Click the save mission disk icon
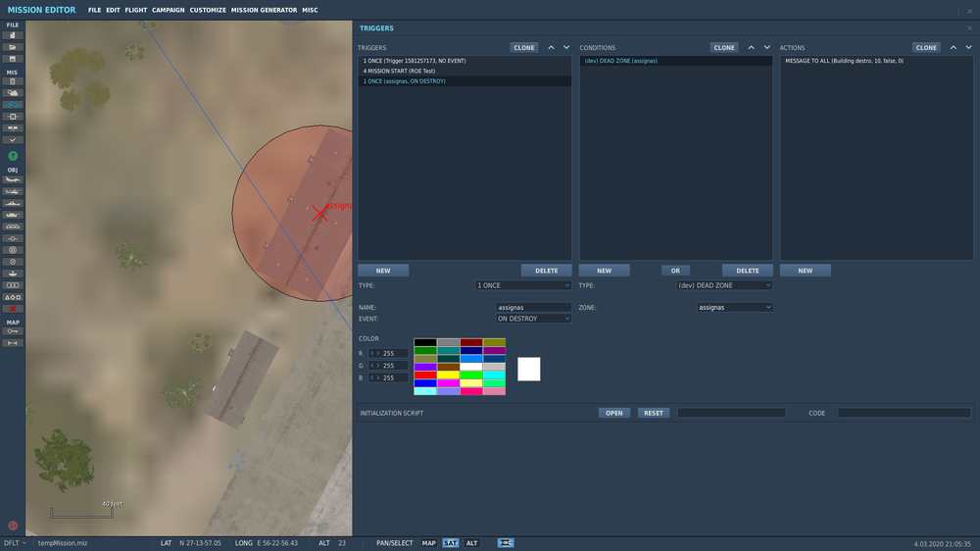Viewport: 980px width, 551px height. (13, 59)
